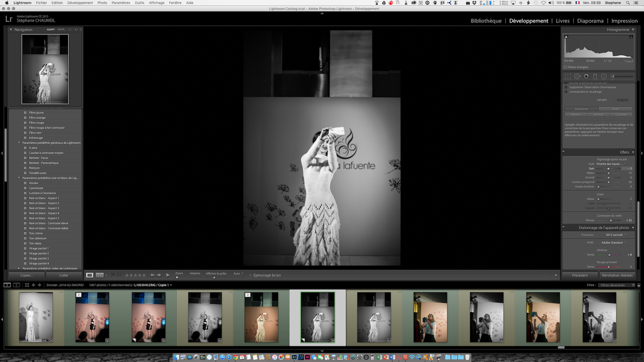This screenshot has height=362, width=644.
Task: Click the Coller button
Action: click(64, 275)
